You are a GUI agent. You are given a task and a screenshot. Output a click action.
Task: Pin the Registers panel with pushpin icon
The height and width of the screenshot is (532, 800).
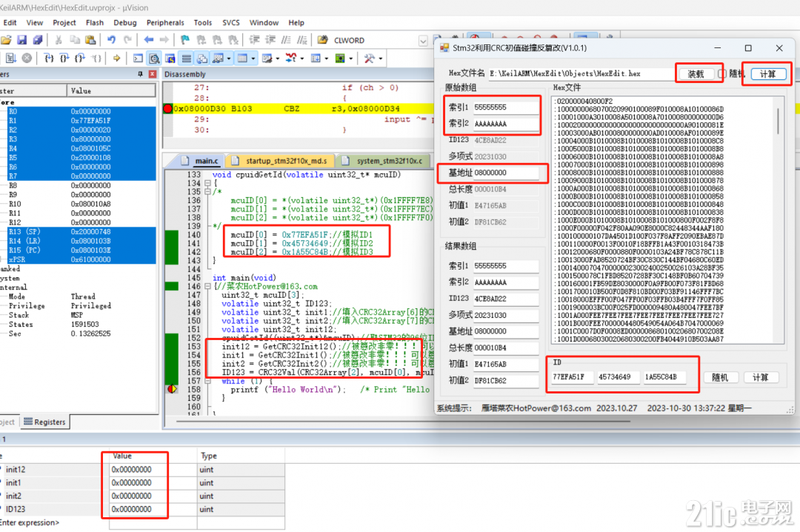(x=140, y=74)
